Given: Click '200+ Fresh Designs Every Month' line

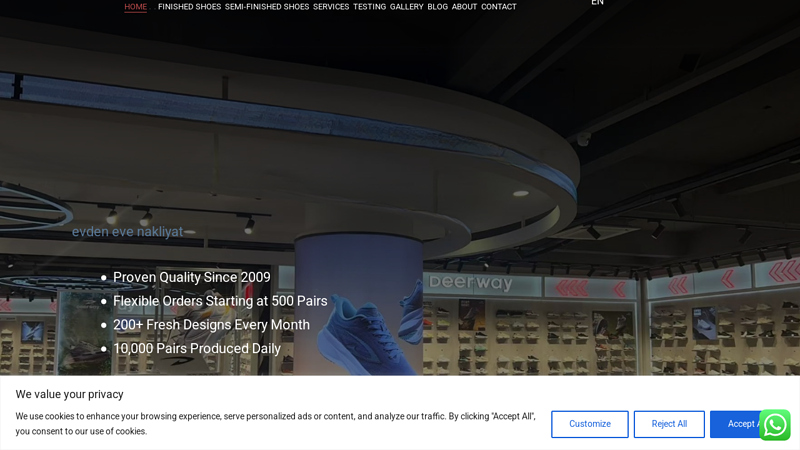Looking at the screenshot, I should 211,325.
